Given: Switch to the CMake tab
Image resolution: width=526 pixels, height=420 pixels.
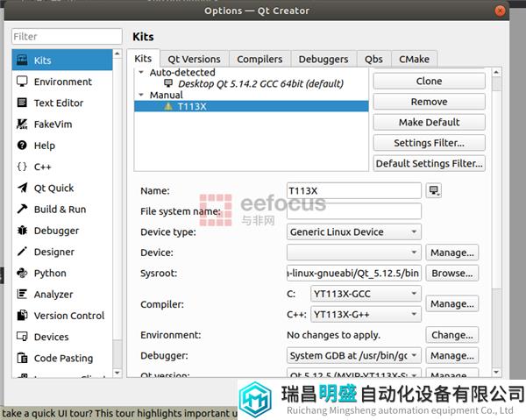Looking at the screenshot, I should tap(414, 60).
